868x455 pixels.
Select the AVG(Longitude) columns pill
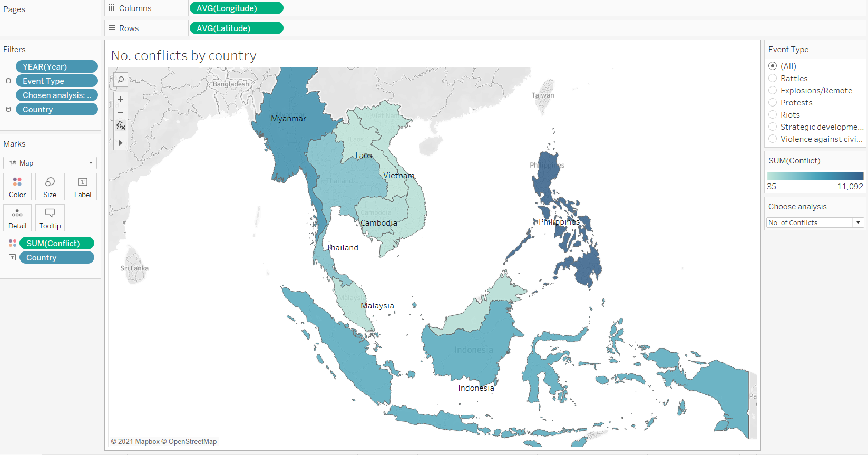236,8
